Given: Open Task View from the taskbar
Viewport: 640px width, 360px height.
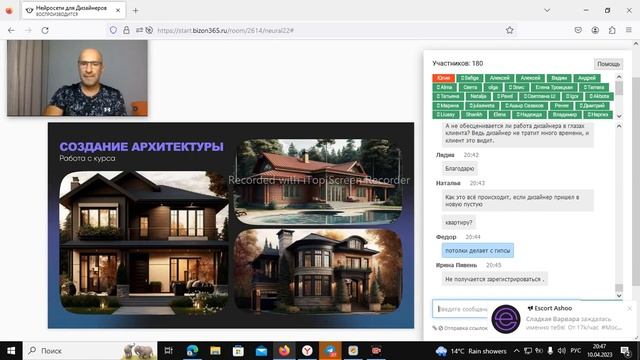Looking at the screenshot, I should tap(169, 351).
